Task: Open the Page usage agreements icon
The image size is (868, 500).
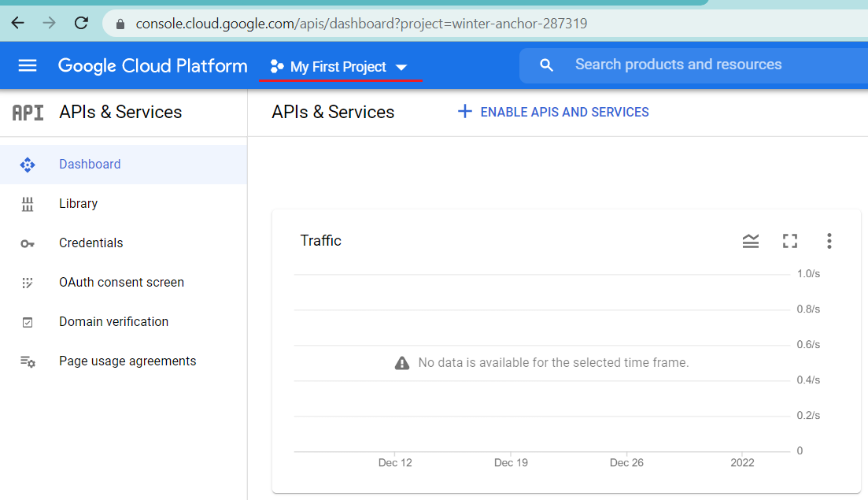Action: [28, 361]
